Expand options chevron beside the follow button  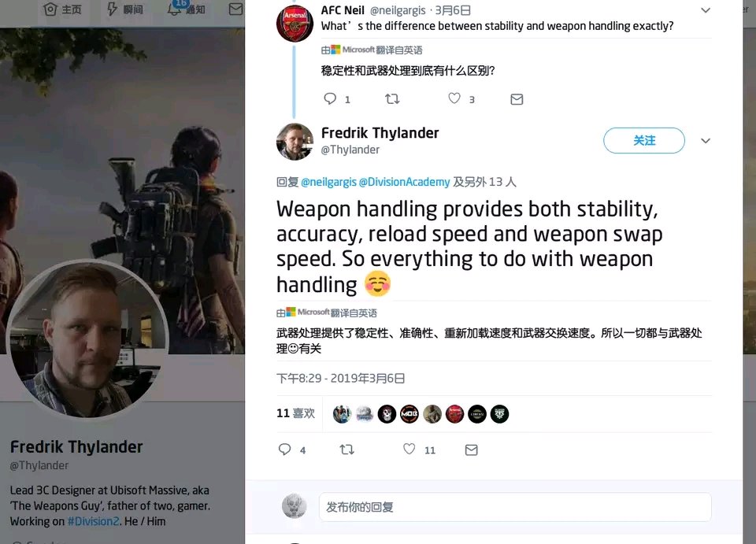pyautogui.click(x=706, y=141)
